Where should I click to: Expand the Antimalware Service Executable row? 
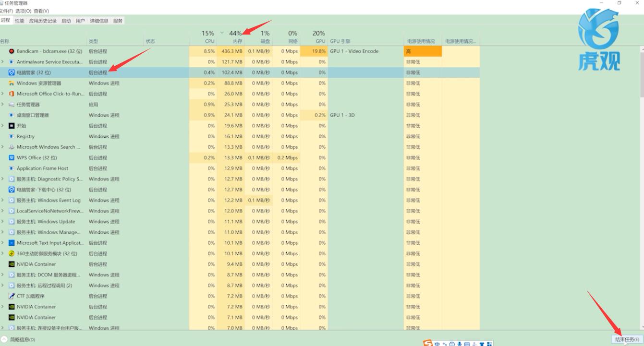(3, 62)
